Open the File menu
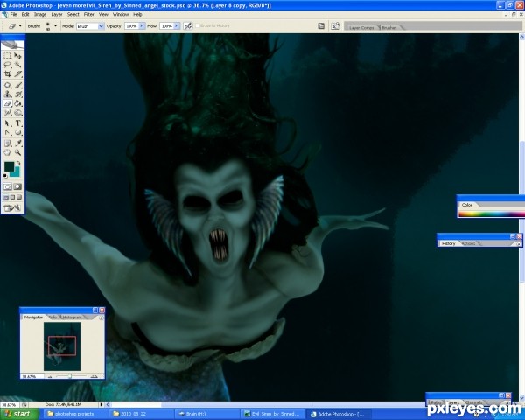This screenshot has width=525, height=420. (x=13, y=14)
